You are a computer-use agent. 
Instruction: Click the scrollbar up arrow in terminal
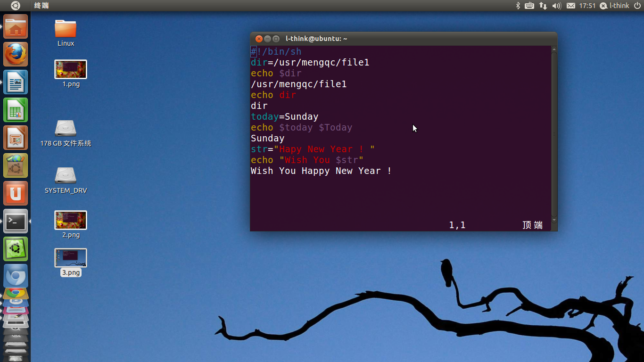coord(554,49)
